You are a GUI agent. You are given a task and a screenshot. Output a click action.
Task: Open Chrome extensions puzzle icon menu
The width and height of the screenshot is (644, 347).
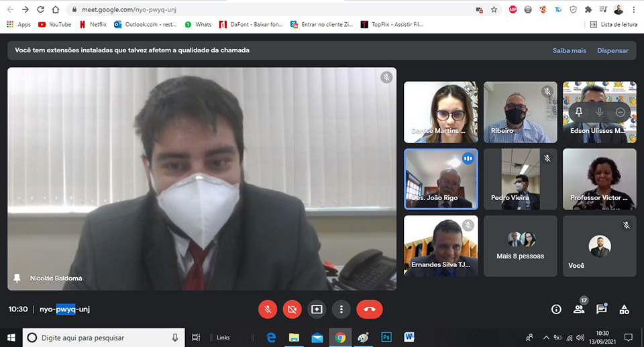point(588,9)
